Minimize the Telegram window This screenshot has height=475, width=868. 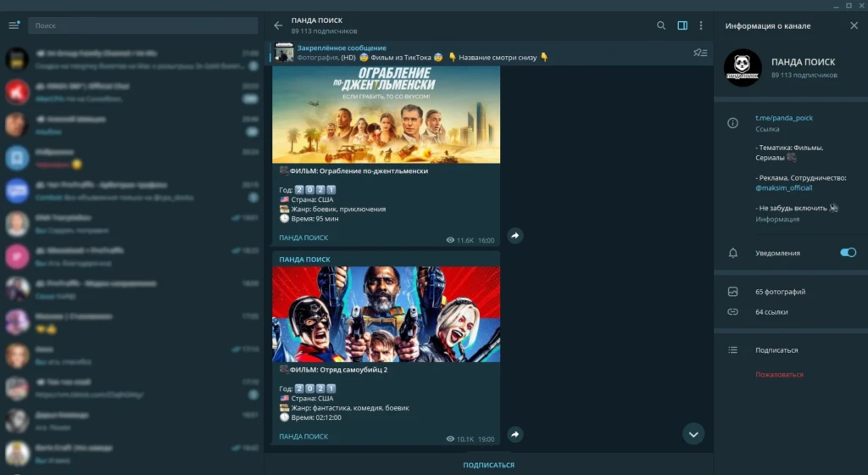point(836,6)
